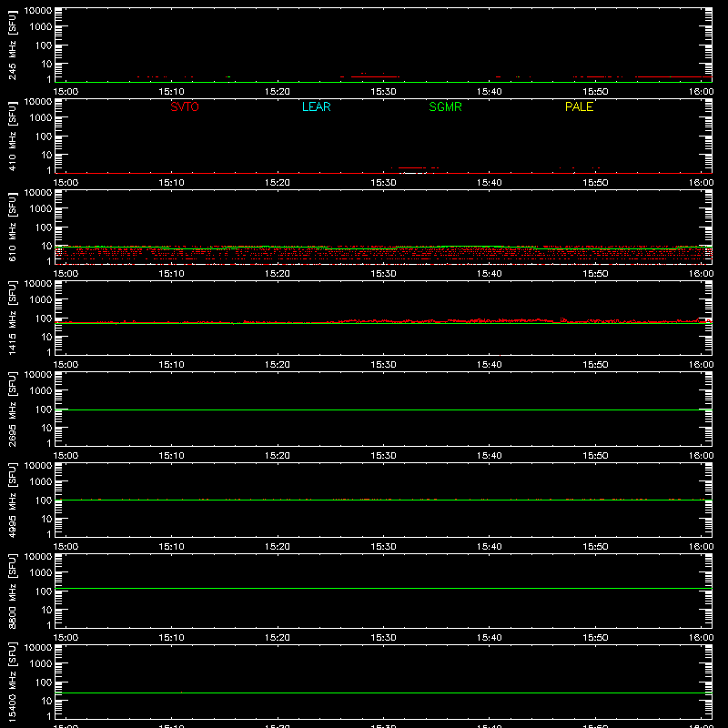Click 15:00 time label under 245 MHz panel
The image size is (728, 728).
(x=66, y=92)
